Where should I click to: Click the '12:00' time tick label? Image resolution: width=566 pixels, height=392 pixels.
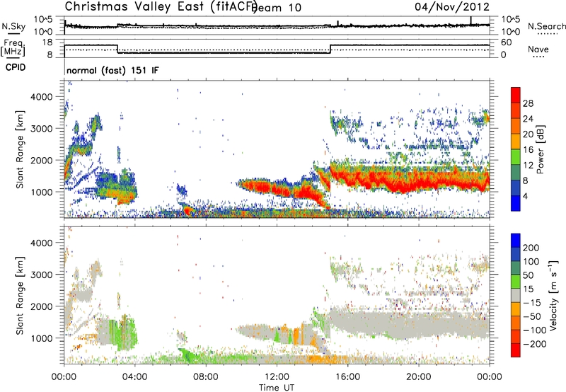pyautogui.click(x=277, y=377)
